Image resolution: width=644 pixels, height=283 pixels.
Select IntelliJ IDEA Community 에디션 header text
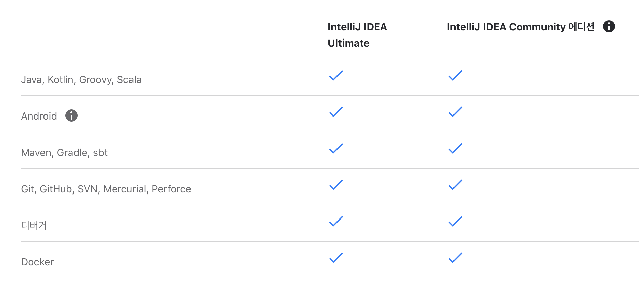[520, 27]
